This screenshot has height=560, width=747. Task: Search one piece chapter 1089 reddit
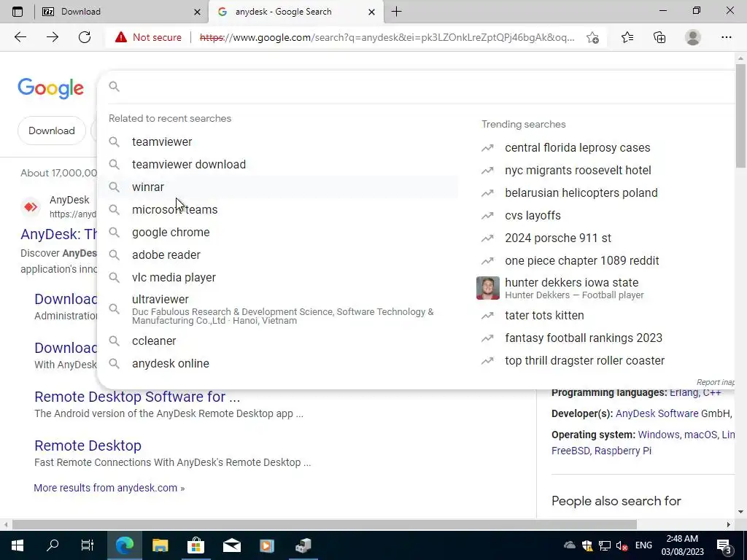pos(581,260)
